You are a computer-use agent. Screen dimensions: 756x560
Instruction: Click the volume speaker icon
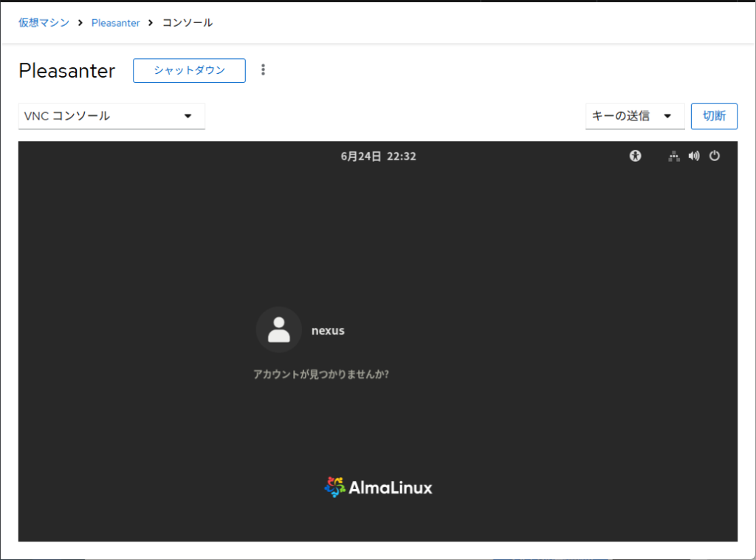click(x=694, y=156)
